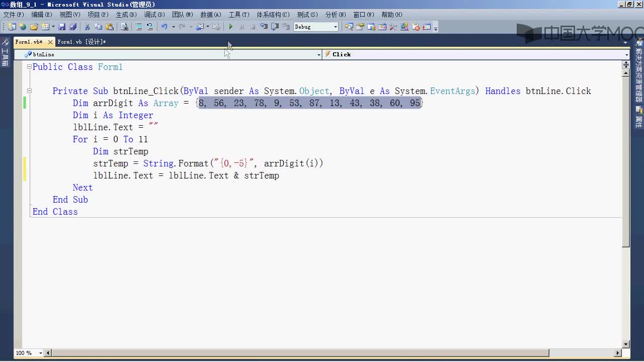644x362 pixels.
Task: Click the green Start Debugging button
Action: (231, 27)
